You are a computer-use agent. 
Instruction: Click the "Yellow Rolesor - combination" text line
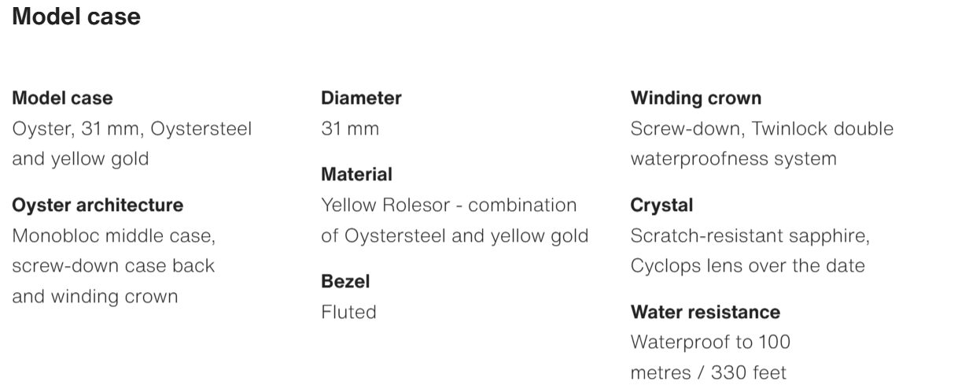[448, 205]
